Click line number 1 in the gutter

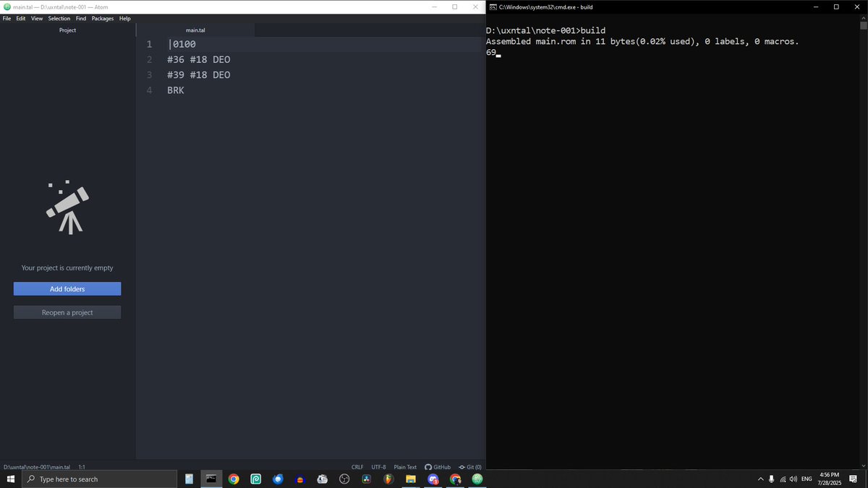[149, 44]
